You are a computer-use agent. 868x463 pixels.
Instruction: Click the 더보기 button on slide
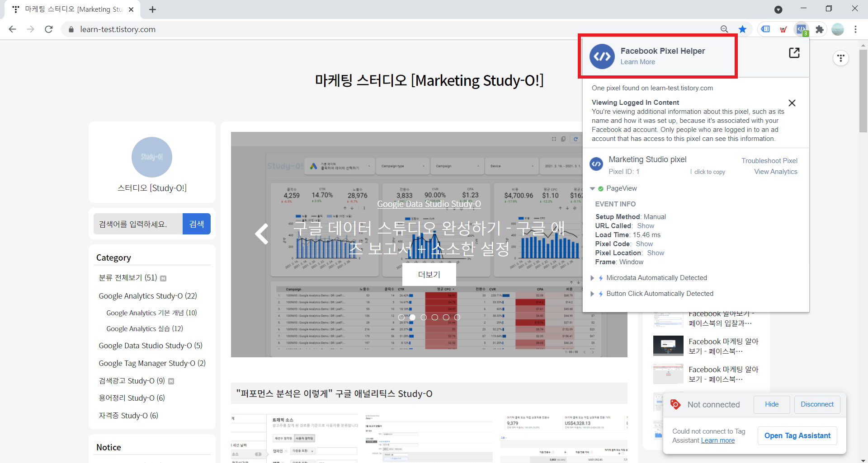pos(429,275)
